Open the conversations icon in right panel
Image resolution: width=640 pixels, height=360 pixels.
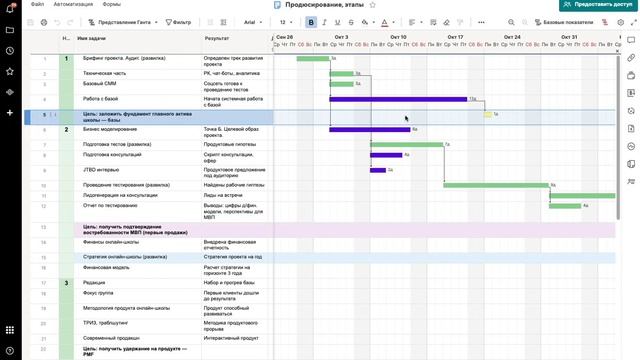pos(631,40)
